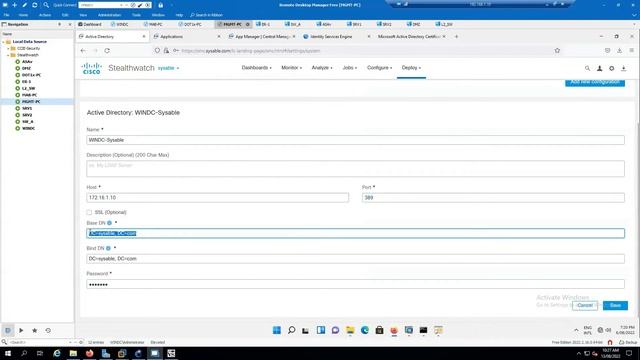Click the Stealthwatch download icon in header
This screenshot has height=360, width=640.
click(624, 68)
